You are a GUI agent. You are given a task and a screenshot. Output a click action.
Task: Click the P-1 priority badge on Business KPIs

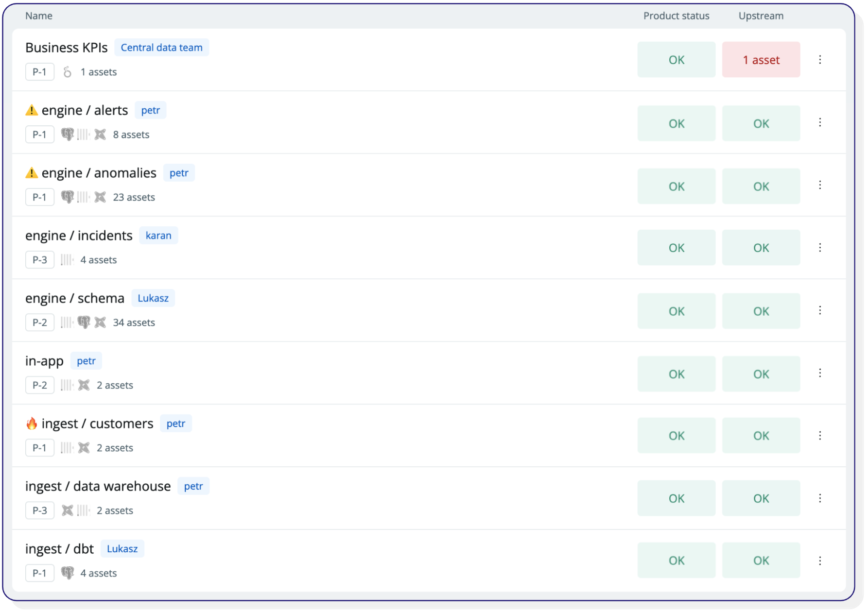pyautogui.click(x=40, y=72)
